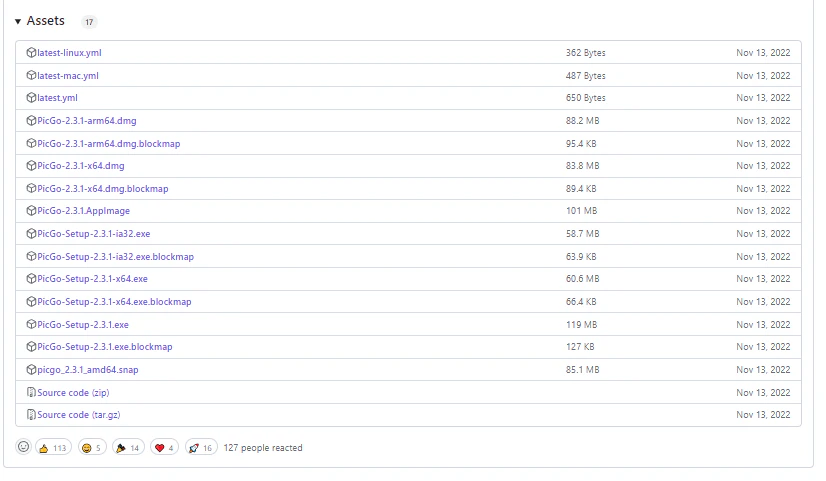
Task: Click the 'Nov 13, 2022' date of latest-linux.yml
Action: (x=763, y=53)
